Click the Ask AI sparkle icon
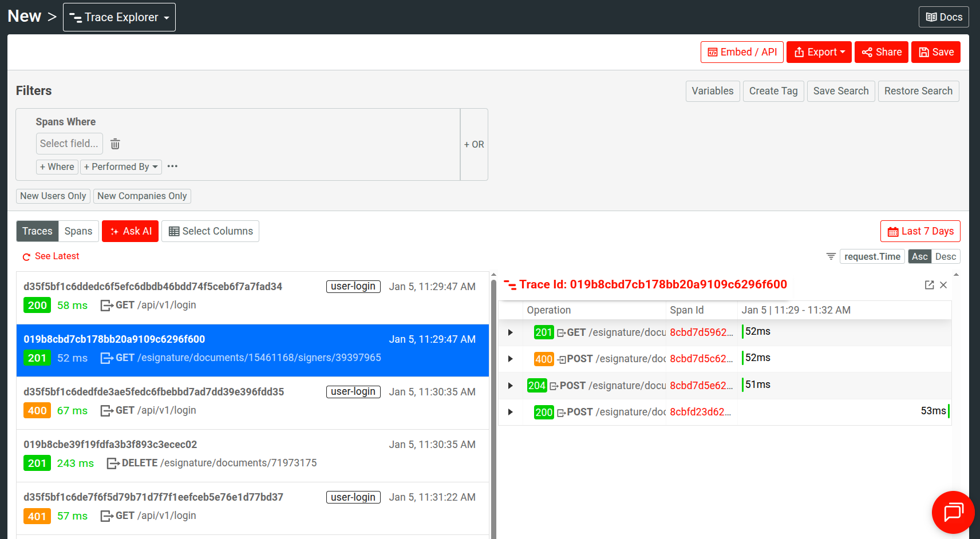The height and width of the screenshot is (539, 980). 116,231
